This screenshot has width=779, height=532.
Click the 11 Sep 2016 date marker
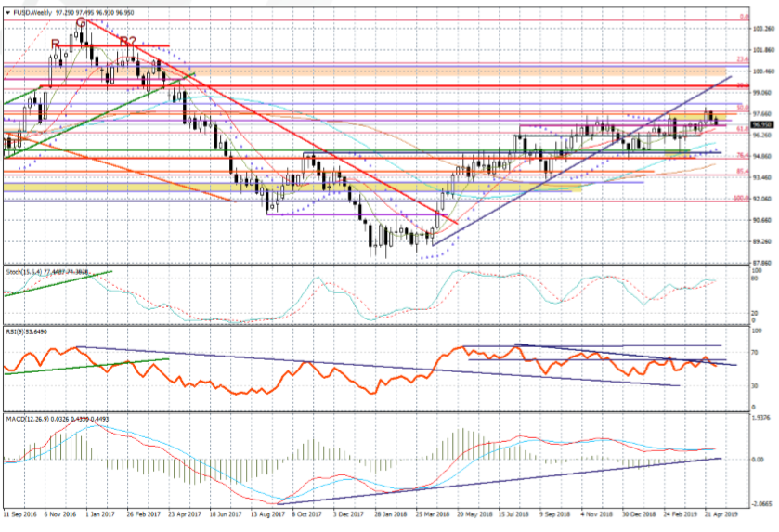19,513
